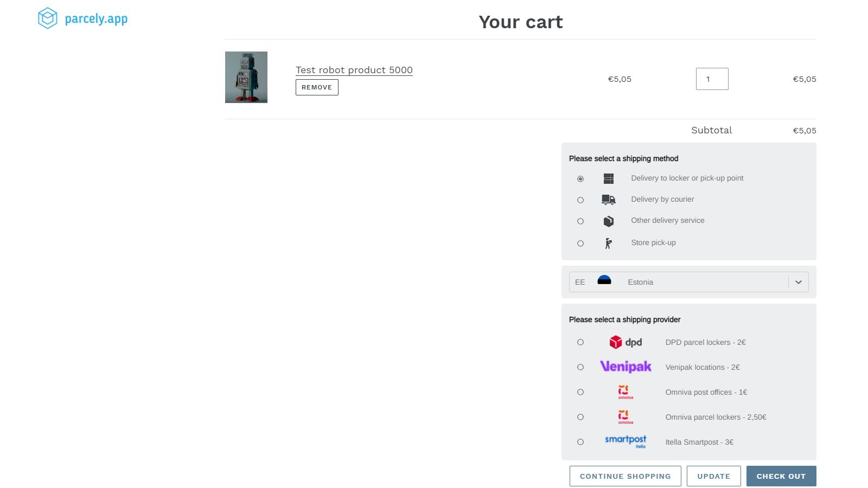
Task: Open the Test robot product 5000 link
Action: [354, 70]
